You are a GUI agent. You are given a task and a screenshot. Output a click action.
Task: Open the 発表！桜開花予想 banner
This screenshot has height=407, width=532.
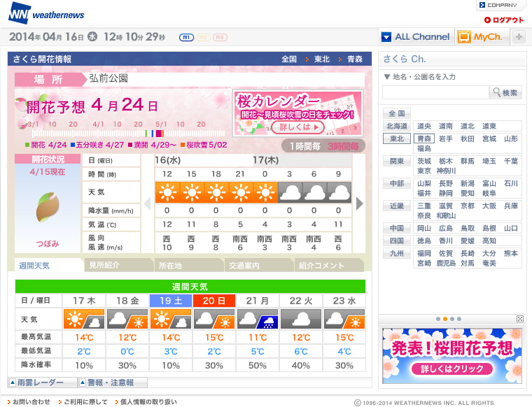(x=452, y=356)
